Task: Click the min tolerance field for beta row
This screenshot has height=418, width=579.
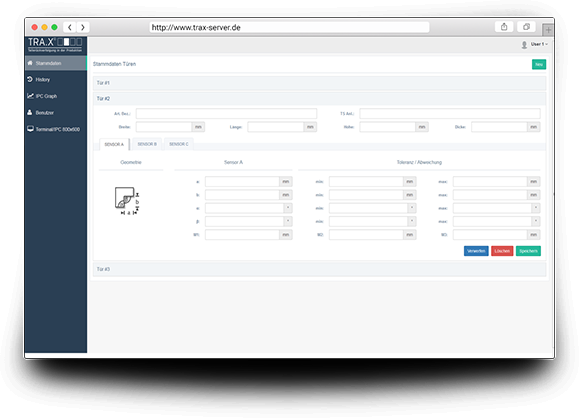Action: coord(369,222)
